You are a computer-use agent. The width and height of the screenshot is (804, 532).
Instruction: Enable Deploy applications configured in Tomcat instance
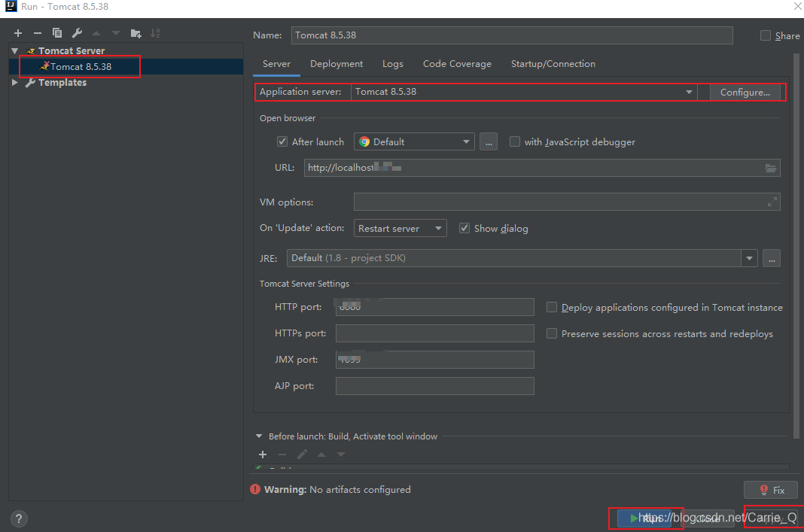pos(552,308)
